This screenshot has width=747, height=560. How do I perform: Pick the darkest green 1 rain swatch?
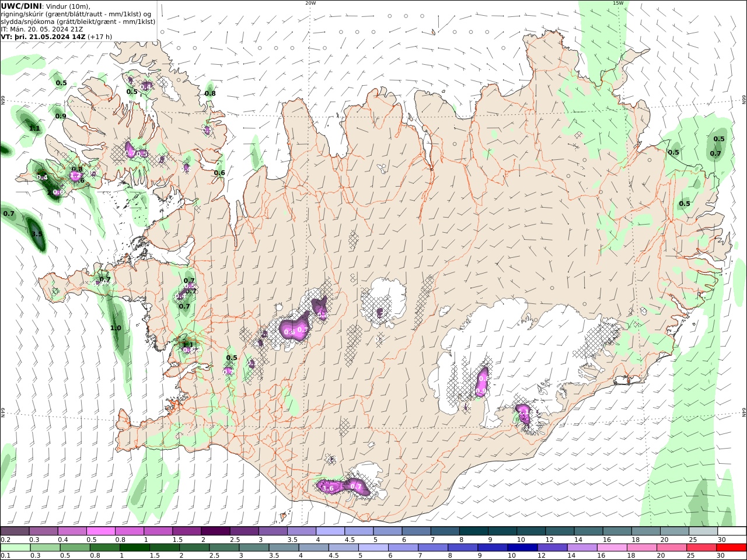tap(134, 548)
